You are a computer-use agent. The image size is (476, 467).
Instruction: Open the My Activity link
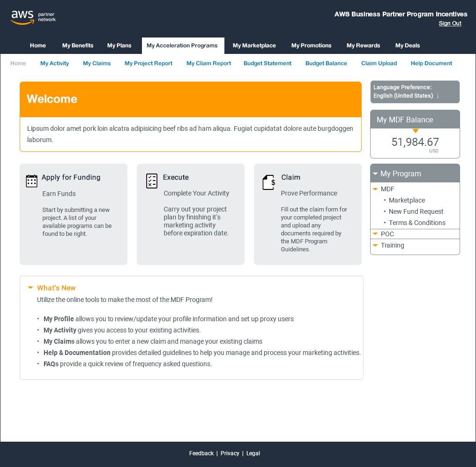[x=55, y=63]
